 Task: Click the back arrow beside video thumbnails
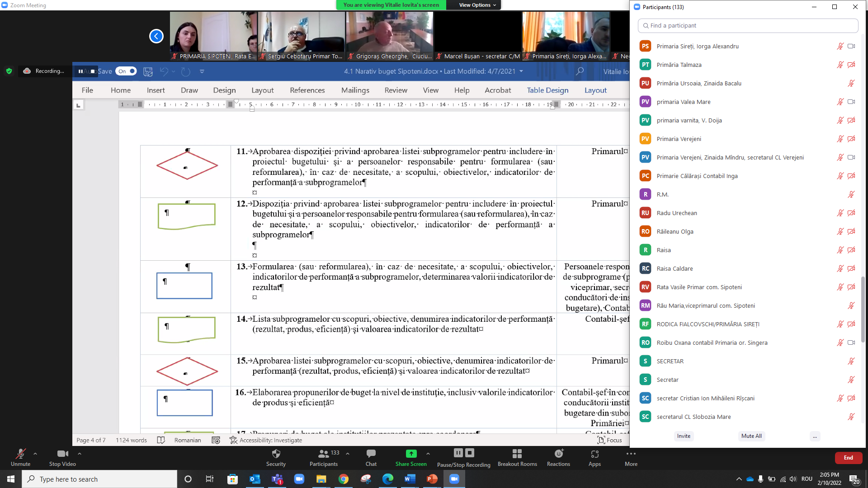156,36
